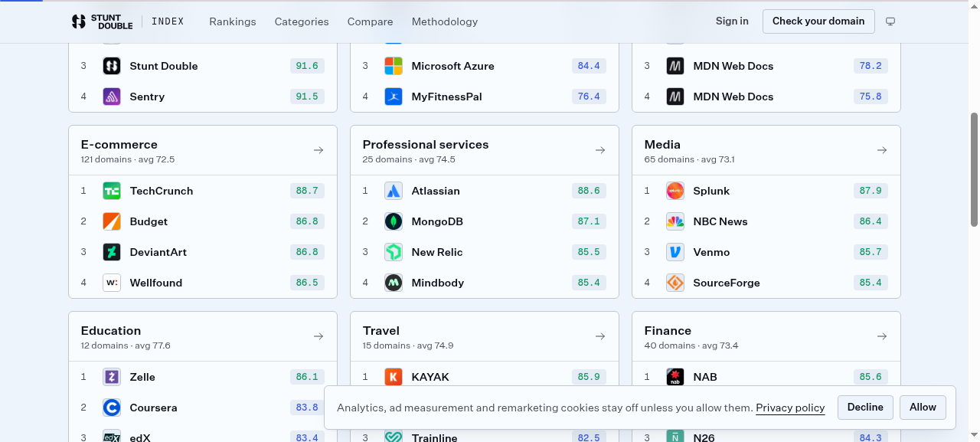The width and height of the screenshot is (980, 442).
Task: Click the MyFitnessPal logo icon
Action: [x=394, y=97]
